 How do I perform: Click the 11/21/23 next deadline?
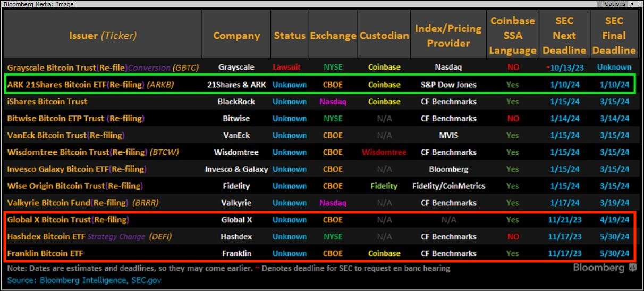click(x=564, y=220)
